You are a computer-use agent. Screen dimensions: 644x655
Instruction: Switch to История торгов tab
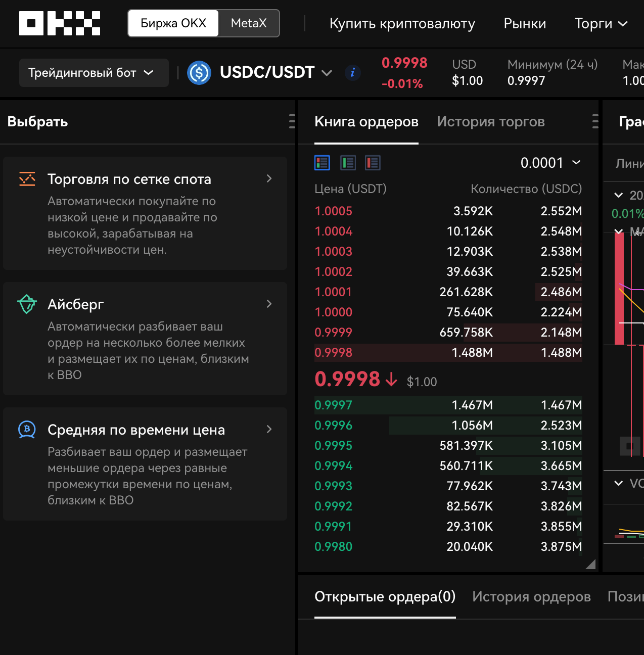click(x=490, y=122)
